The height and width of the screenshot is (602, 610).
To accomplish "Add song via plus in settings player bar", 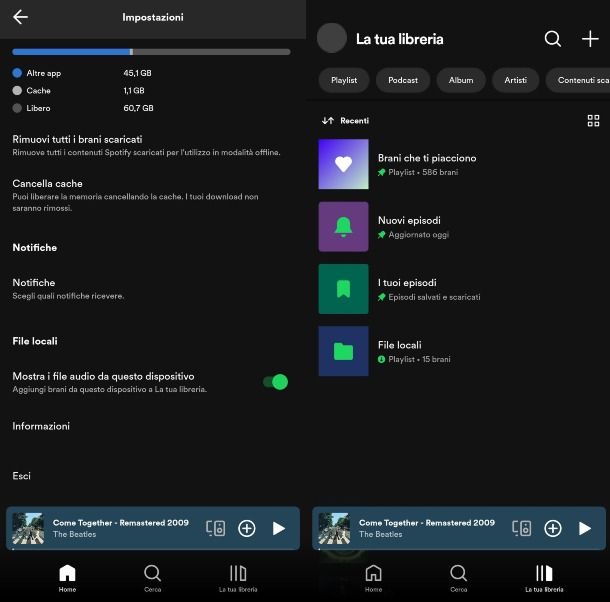I will click(247, 528).
